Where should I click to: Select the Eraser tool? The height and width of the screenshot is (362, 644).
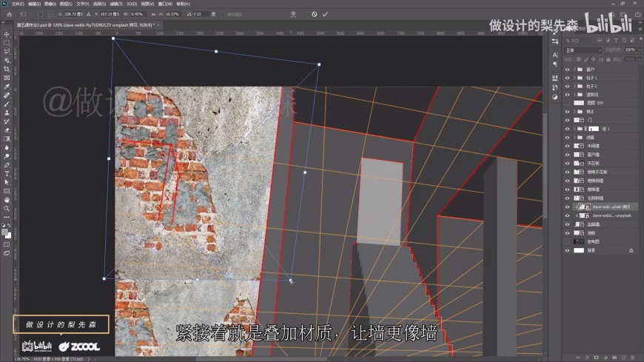coord(7,130)
